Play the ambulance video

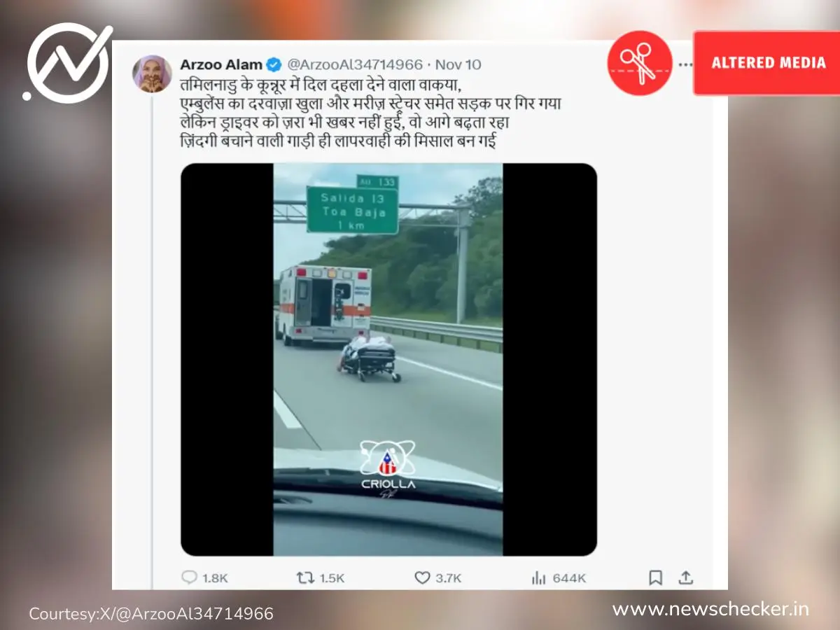[388, 360]
